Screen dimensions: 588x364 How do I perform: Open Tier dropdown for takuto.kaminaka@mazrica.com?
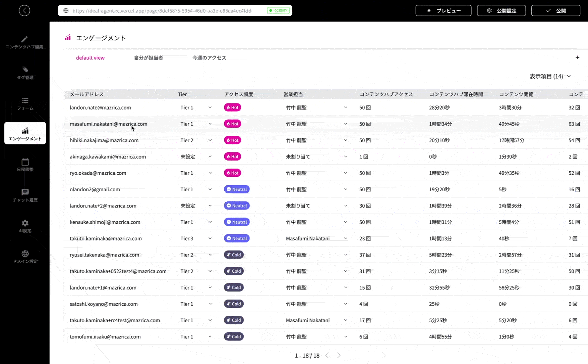click(210, 239)
